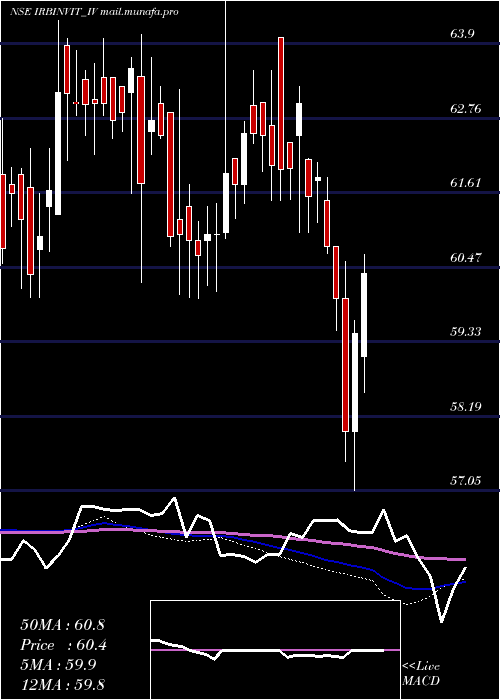Click the 60.47 price axis label
This screenshot has width=500, height=700.
466,257
